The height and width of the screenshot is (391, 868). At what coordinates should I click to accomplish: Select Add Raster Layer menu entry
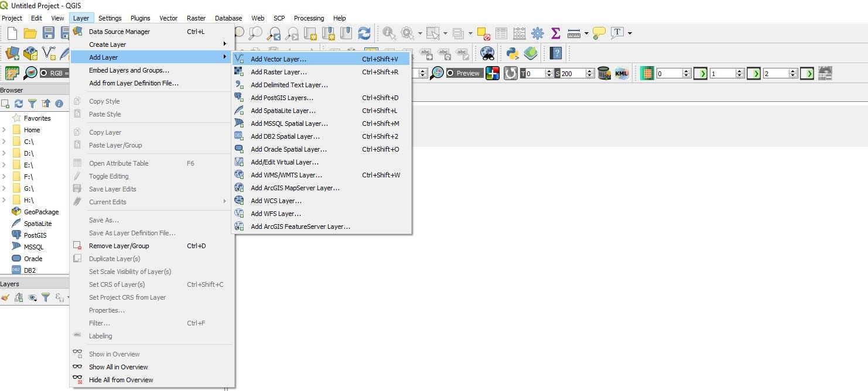[x=278, y=72]
